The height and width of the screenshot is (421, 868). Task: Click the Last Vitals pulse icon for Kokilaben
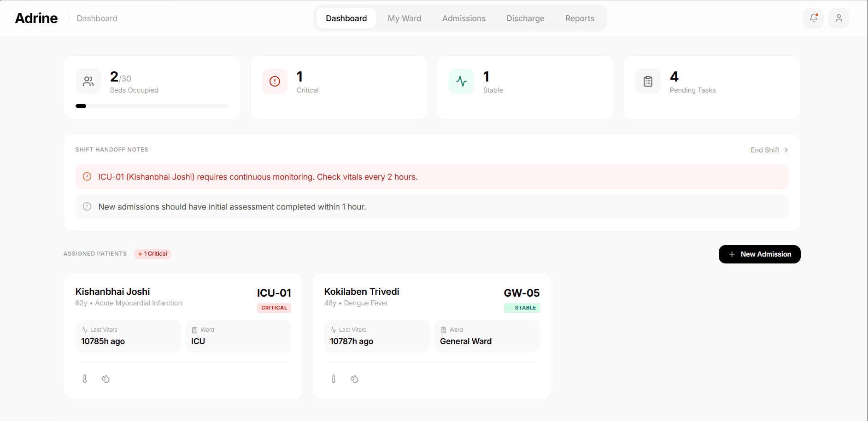click(333, 329)
